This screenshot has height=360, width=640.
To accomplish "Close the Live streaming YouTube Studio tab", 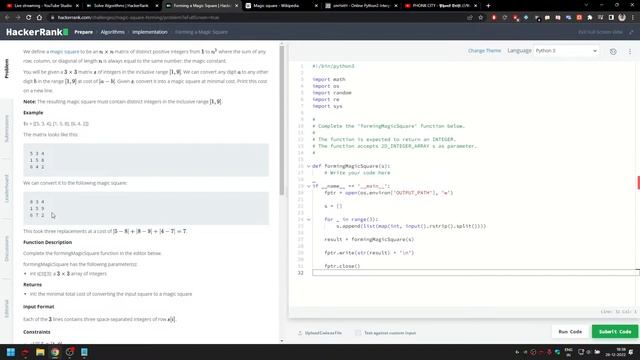I will tap(77, 6).
